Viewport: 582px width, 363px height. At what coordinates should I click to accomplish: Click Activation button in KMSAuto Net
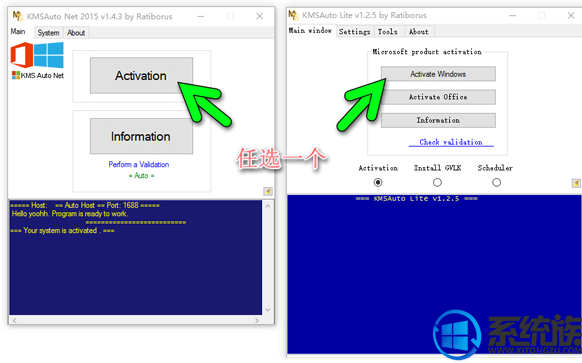[x=141, y=75]
